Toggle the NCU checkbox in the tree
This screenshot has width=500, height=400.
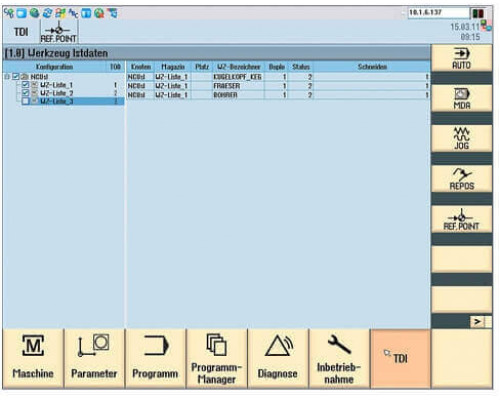[x=15, y=77]
